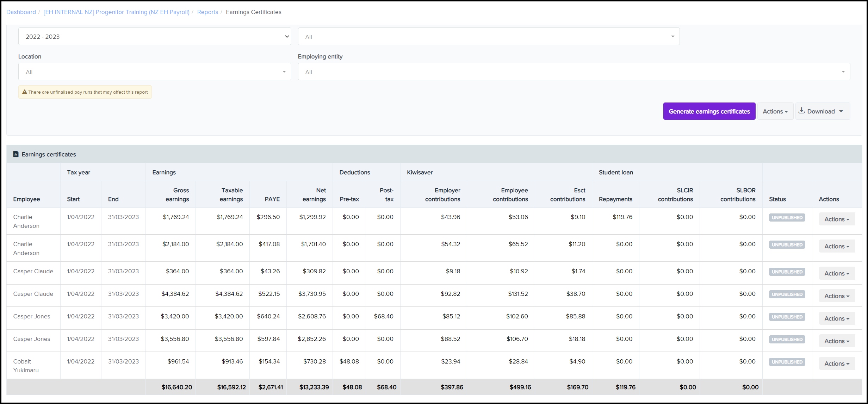Open the tax year 2022 - 2023 dropdown
868x404 pixels.
pos(154,37)
